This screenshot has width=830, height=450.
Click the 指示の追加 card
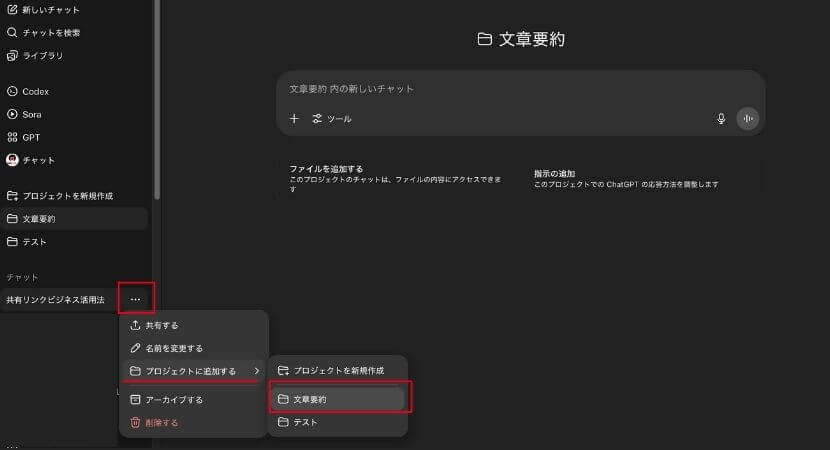(x=645, y=179)
